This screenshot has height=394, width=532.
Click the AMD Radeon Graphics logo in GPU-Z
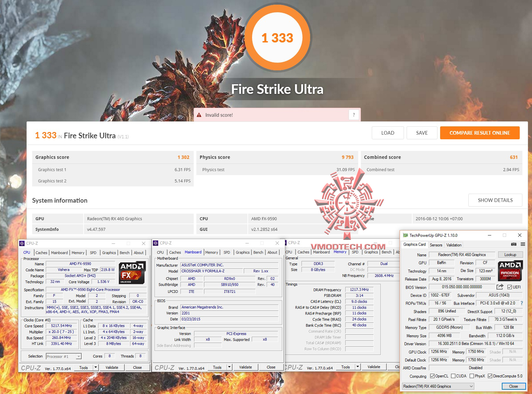(510, 270)
